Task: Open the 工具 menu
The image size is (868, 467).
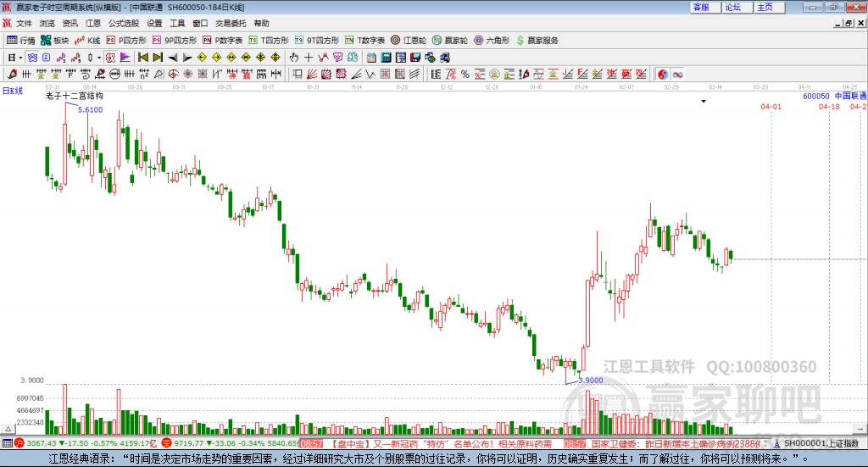Action: click(177, 23)
